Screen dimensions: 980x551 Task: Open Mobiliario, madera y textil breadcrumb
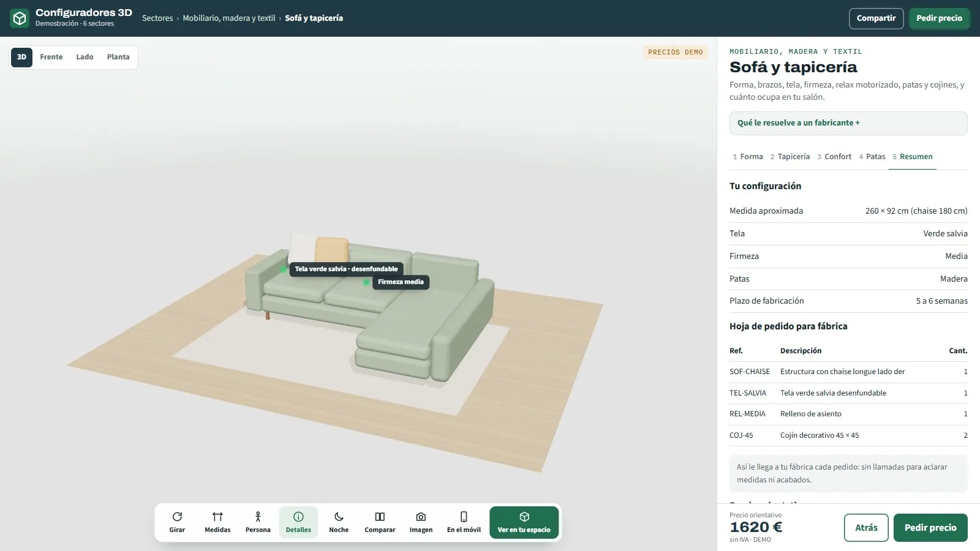click(229, 18)
